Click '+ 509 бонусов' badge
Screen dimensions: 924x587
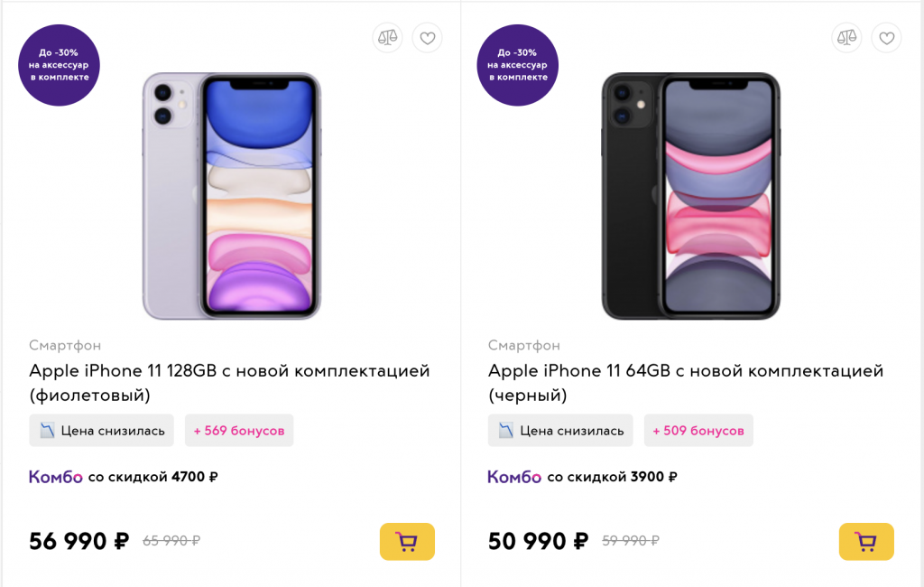[698, 430]
